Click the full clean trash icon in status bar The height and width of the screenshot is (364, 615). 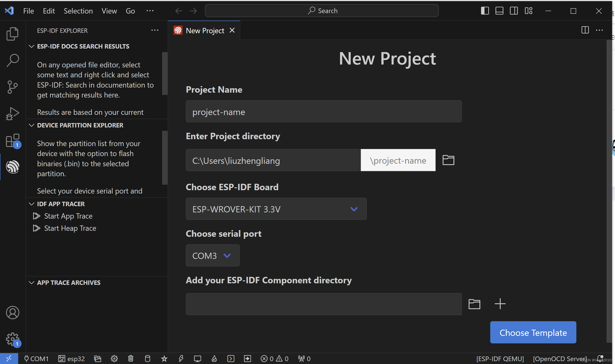tap(131, 358)
